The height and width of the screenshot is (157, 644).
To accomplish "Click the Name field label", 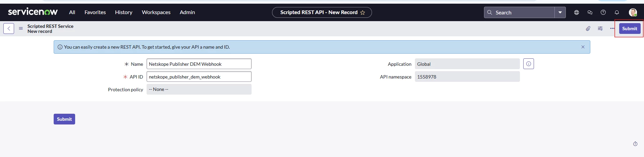I will click(x=137, y=64).
